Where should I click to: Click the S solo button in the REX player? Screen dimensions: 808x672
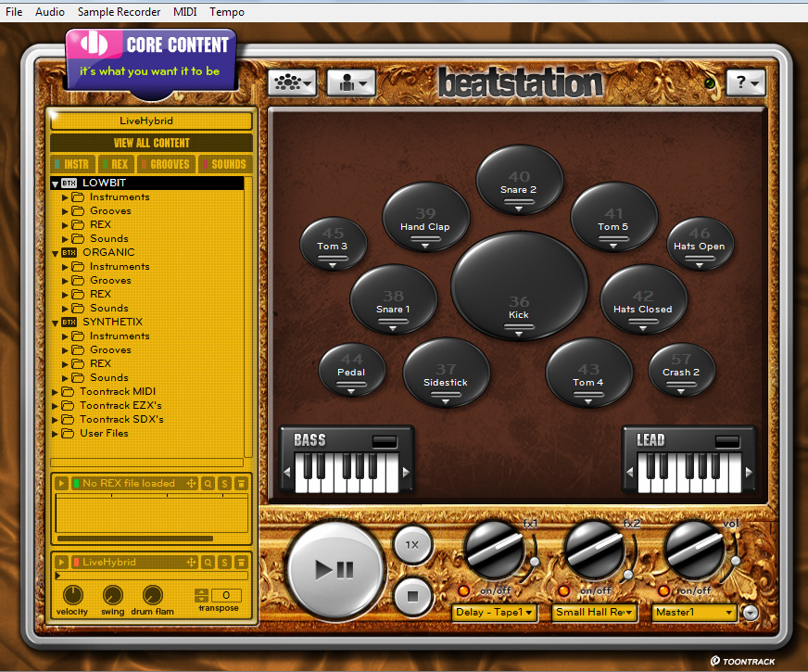pos(224,484)
